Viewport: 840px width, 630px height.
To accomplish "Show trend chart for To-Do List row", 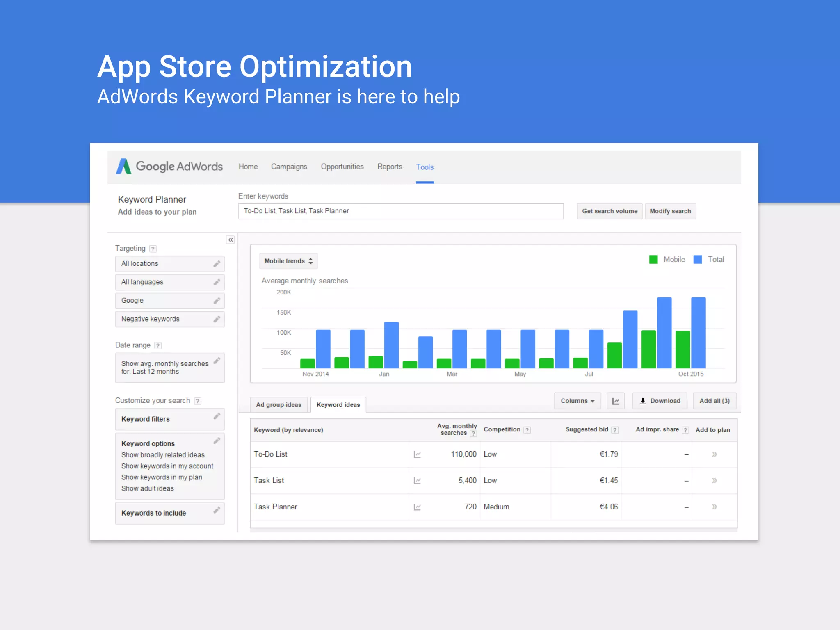I will click(417, 454).
